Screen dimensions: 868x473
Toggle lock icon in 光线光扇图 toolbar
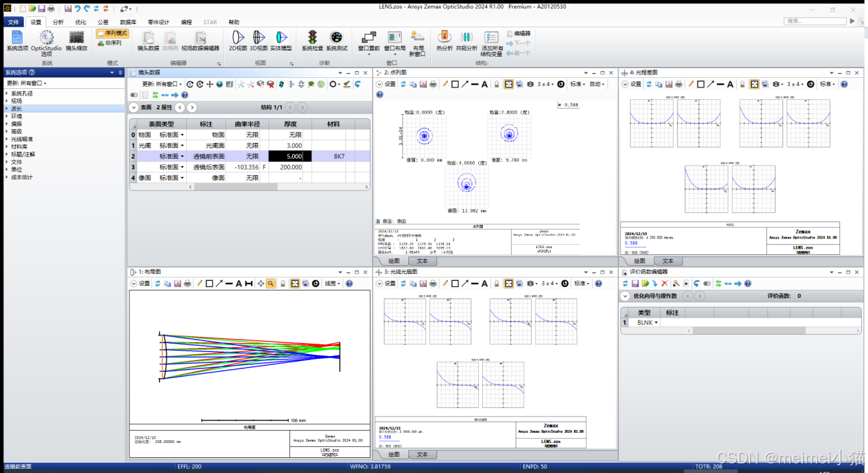pos(497,283)
